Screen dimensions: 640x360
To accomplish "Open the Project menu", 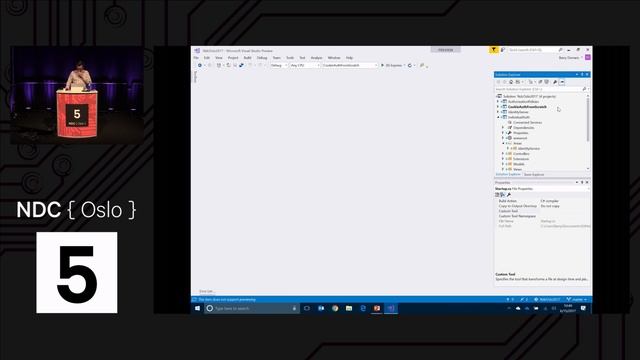I will tap(233, 58).
